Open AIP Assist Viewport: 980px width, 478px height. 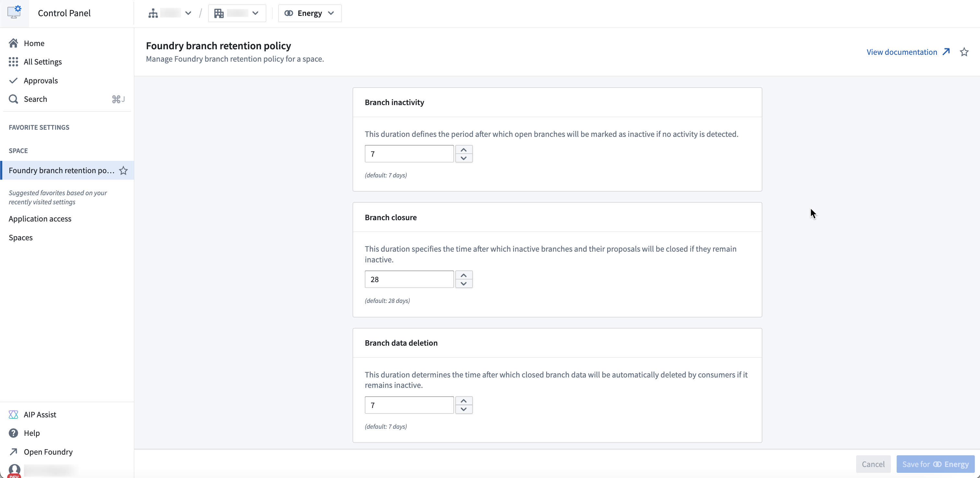(40, 414)
